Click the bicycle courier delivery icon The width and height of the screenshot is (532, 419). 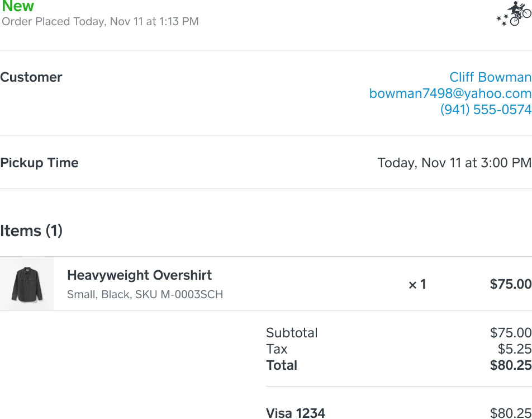point(514,13)
